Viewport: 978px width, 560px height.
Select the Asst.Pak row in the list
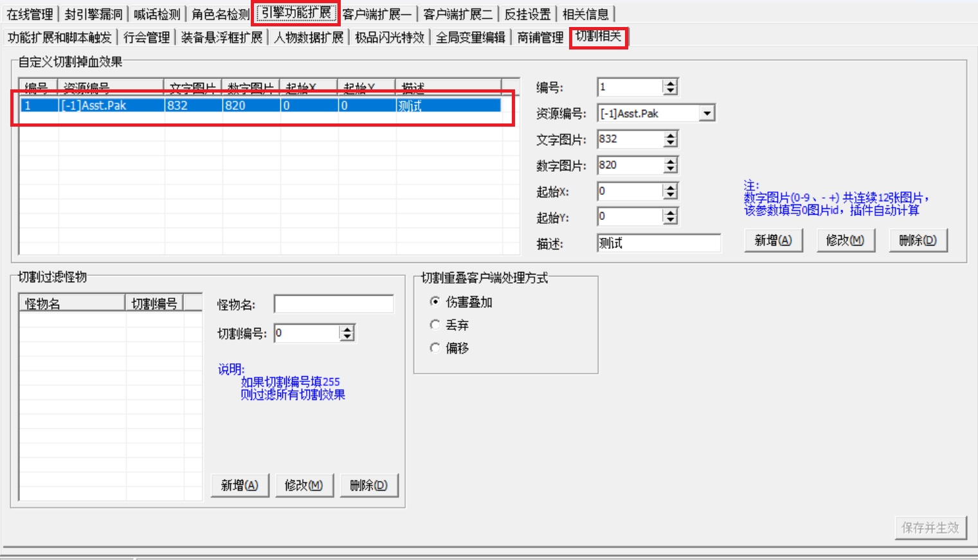(260, 105)
